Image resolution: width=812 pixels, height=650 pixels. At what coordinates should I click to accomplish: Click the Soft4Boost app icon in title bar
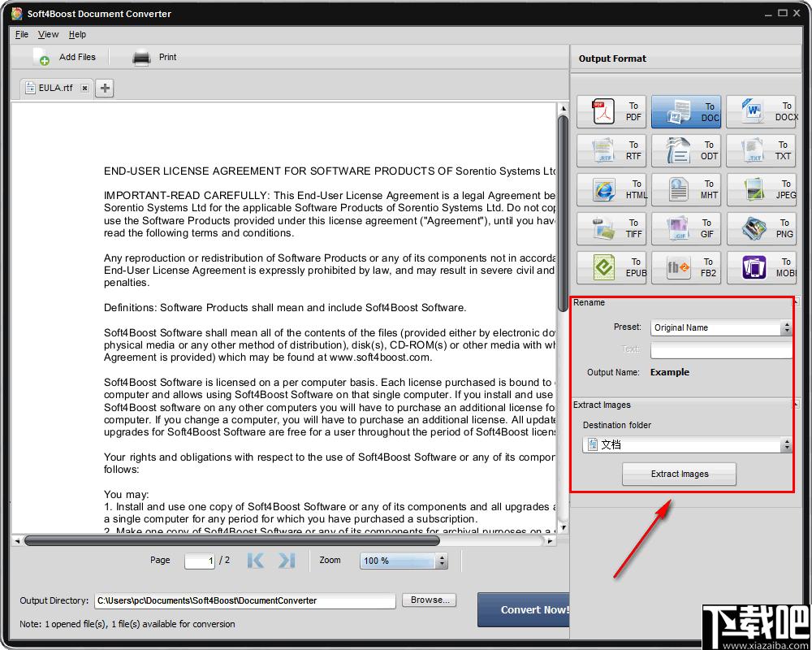17,14
